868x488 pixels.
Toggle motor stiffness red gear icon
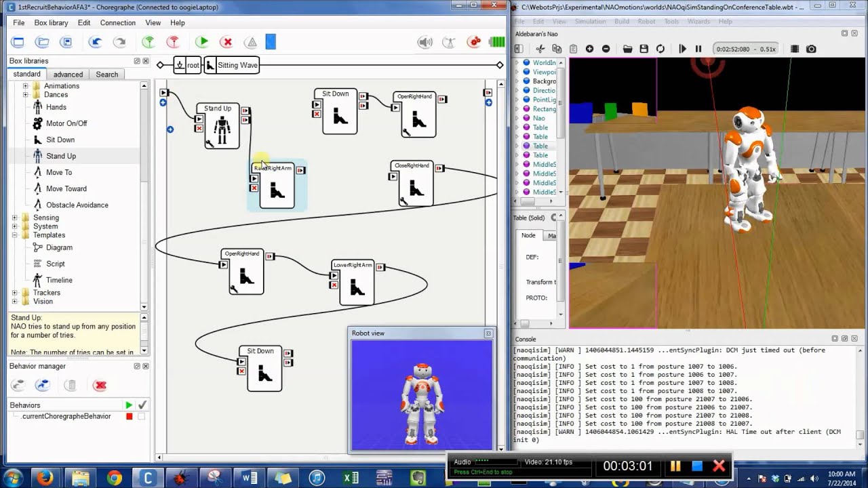pyautogui.click(x=475, y=42)
